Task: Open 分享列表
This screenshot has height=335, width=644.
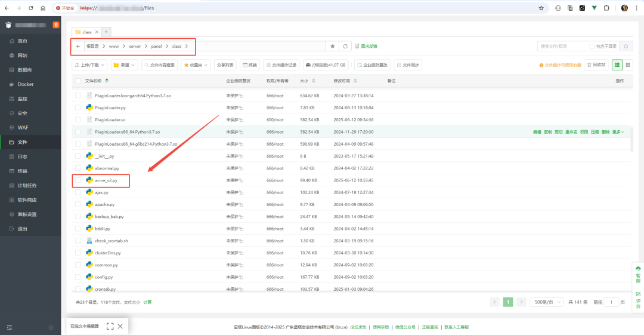Action: pyautogui.click(x=225, y=65)
